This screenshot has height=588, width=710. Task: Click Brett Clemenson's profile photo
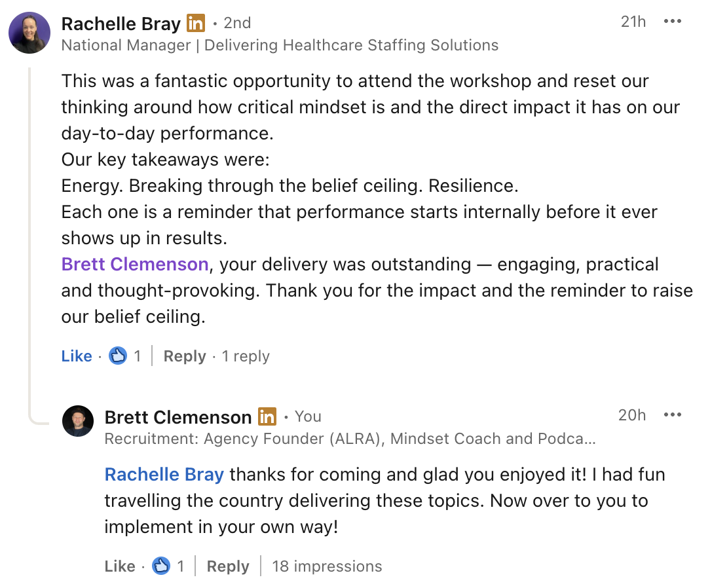point(78,420)
